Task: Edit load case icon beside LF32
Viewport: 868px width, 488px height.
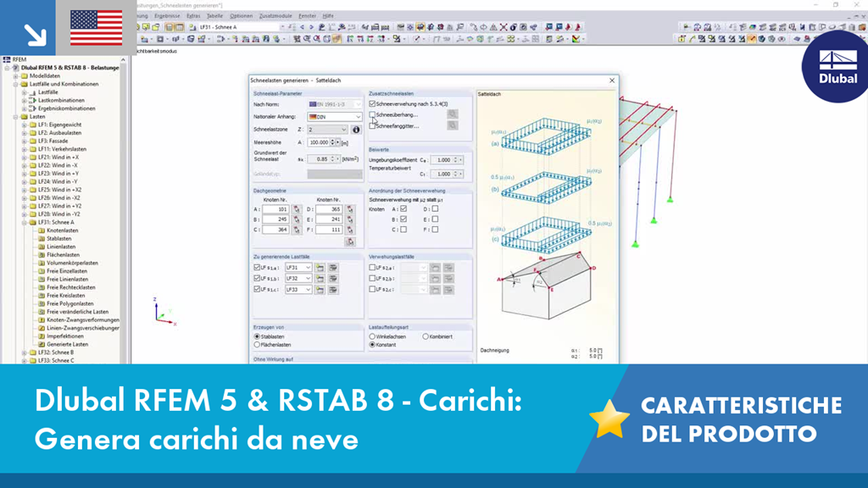Action: 333,279
